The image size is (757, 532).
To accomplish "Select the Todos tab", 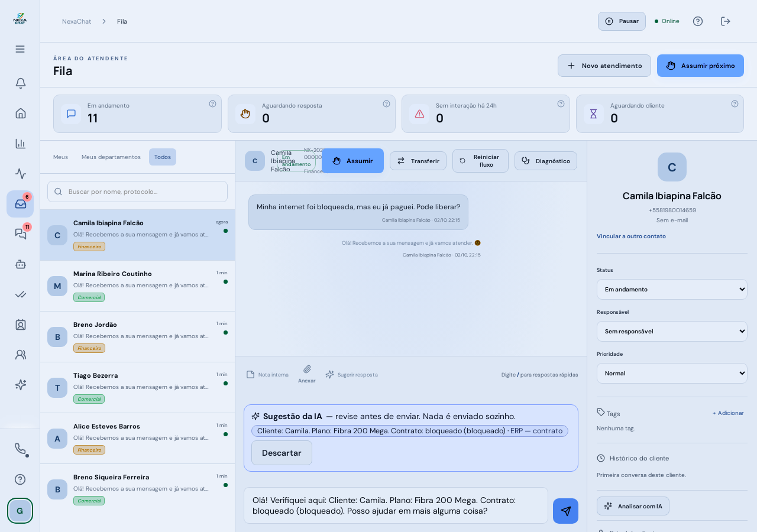I will (163, 157).
